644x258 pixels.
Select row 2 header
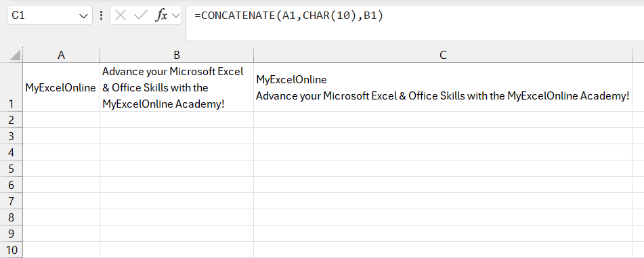point(11,120)
